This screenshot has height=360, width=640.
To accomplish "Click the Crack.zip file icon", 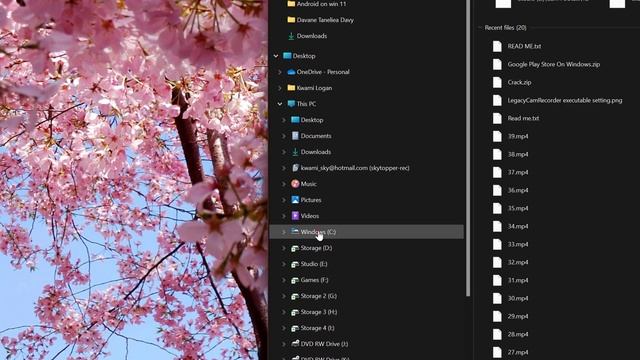I will click(497, 82).
